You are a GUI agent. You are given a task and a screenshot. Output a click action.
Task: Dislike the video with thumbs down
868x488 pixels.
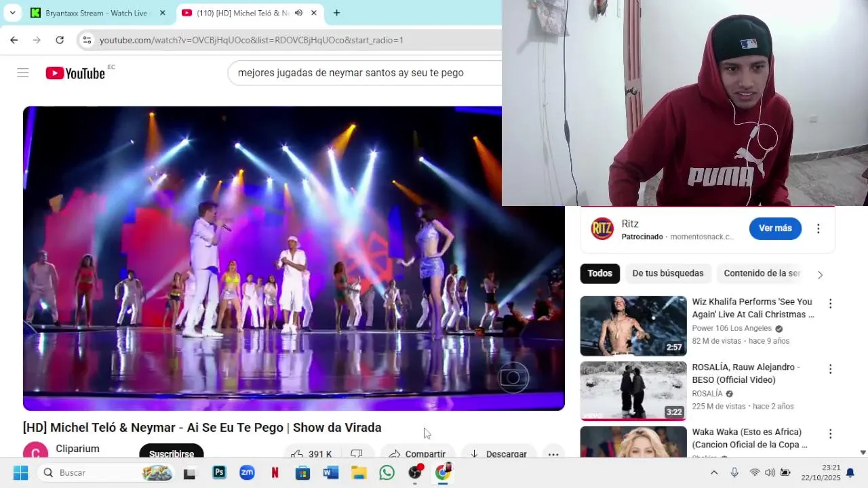pyautogui.click(x=357, y=453)
